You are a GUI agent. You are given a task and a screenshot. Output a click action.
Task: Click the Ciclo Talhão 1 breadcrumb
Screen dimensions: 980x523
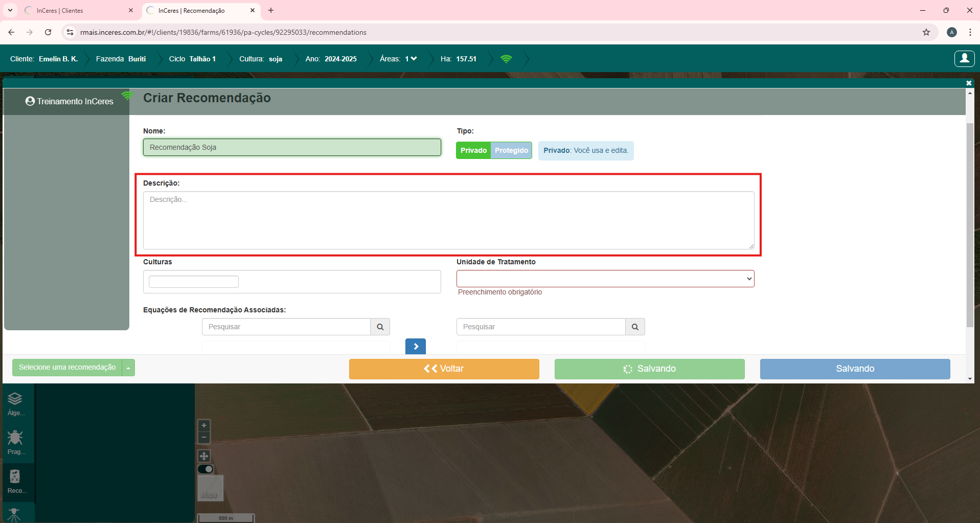[x=192, y=59]
